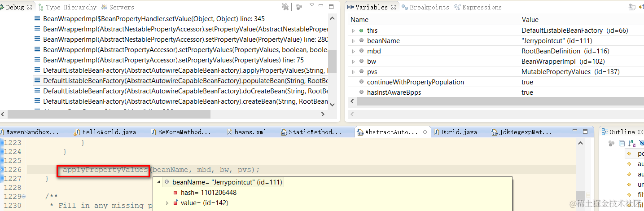Open the Servers view tab
The width and height of the screenshot is (644, 211).
tap(118, 7)
